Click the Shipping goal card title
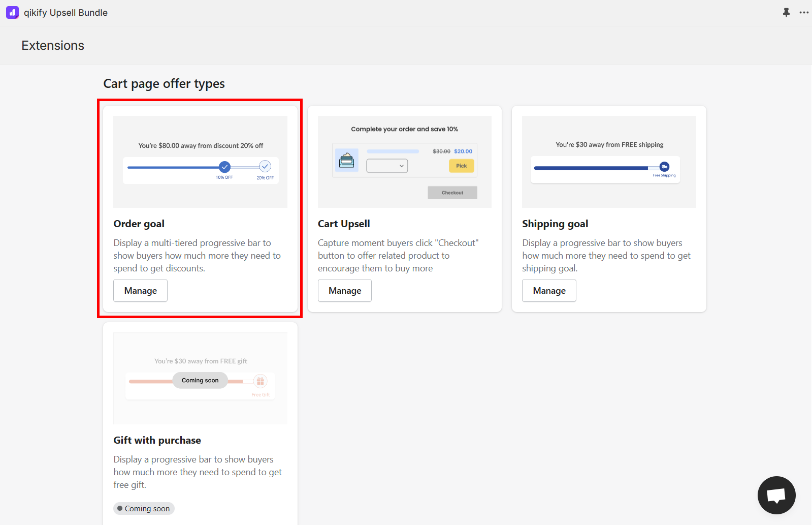812x525 pixels. [x=555, y=224]
